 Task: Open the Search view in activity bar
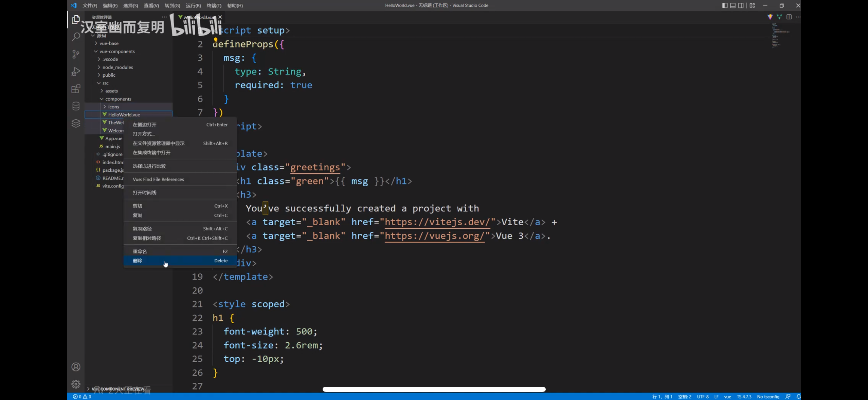76,37
